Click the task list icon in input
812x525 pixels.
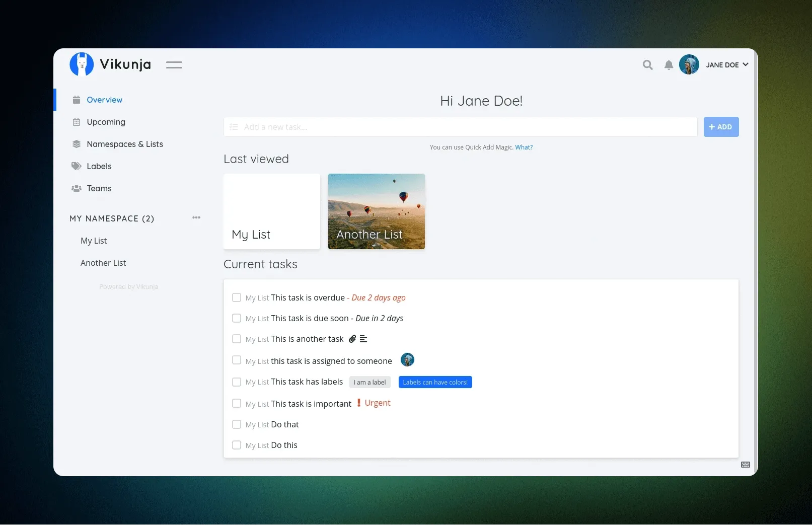(234, 127)
